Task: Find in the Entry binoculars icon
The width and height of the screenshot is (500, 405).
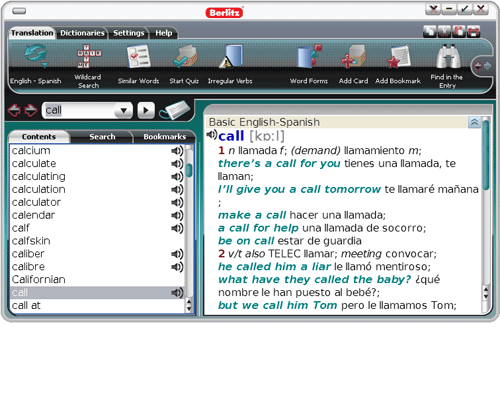Action: coord(448,56)
